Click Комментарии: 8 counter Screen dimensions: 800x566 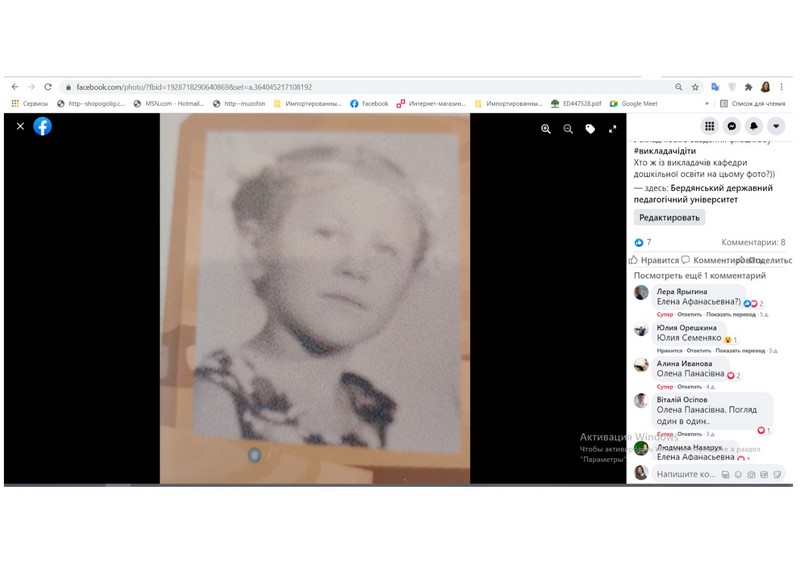[753, 242]
